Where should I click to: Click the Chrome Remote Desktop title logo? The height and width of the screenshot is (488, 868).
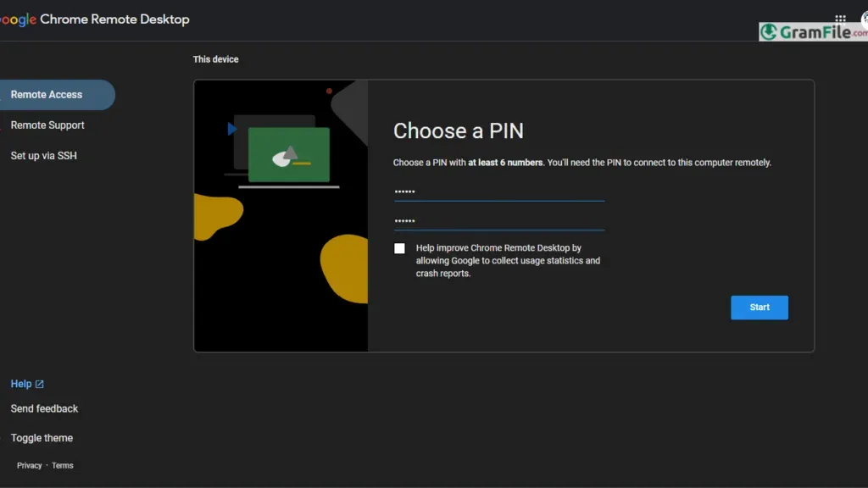[95, 19]
